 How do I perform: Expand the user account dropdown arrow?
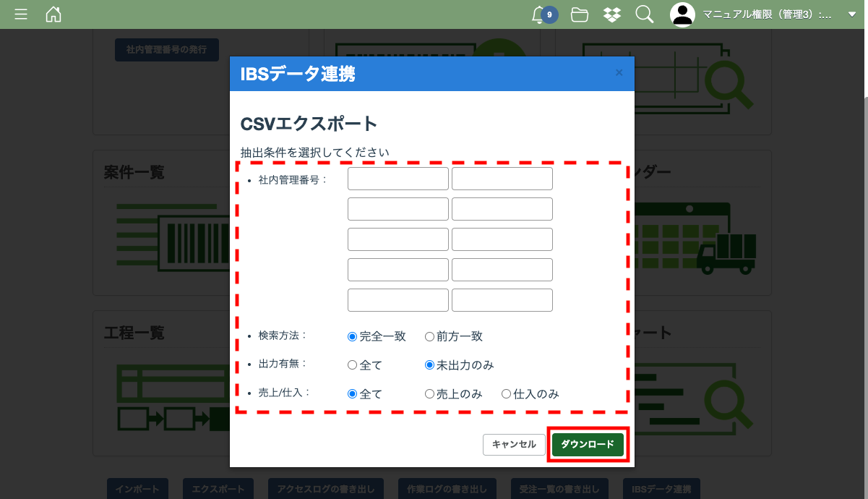click(851, 14)
